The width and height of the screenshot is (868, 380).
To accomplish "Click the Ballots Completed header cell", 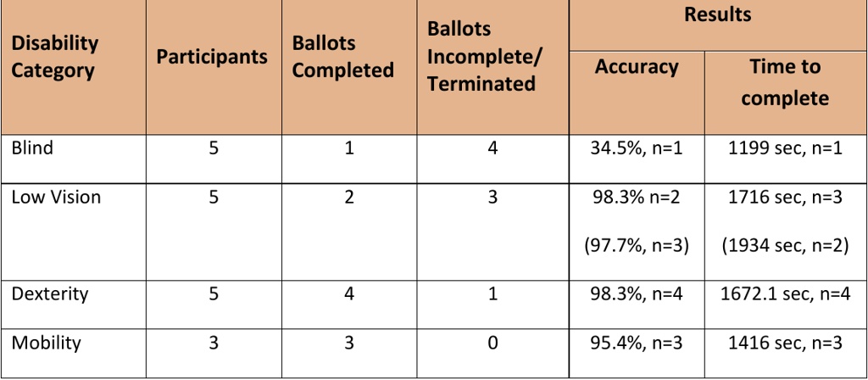I will tap(342, 57).
